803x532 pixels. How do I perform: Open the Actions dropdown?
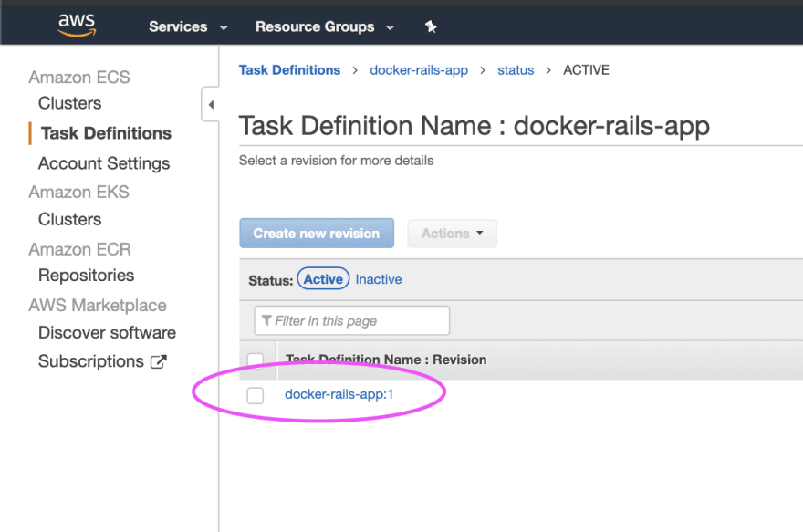pos(452,234)
